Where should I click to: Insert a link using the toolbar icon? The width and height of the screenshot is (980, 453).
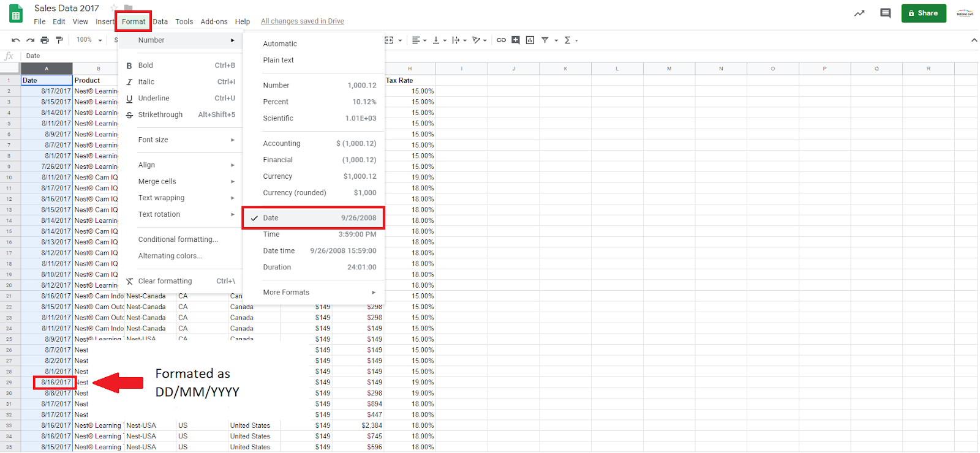click(501, 40)
